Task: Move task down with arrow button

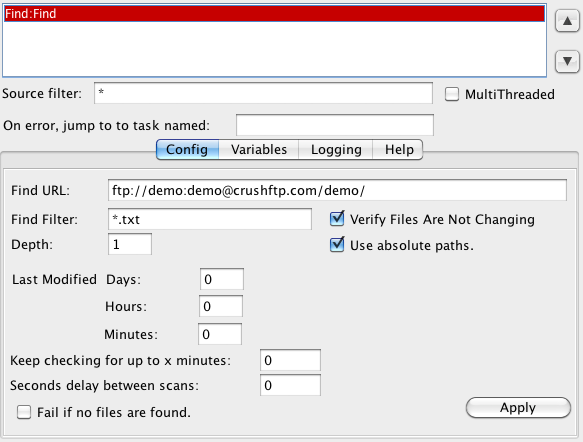Action: pos(567,61)
